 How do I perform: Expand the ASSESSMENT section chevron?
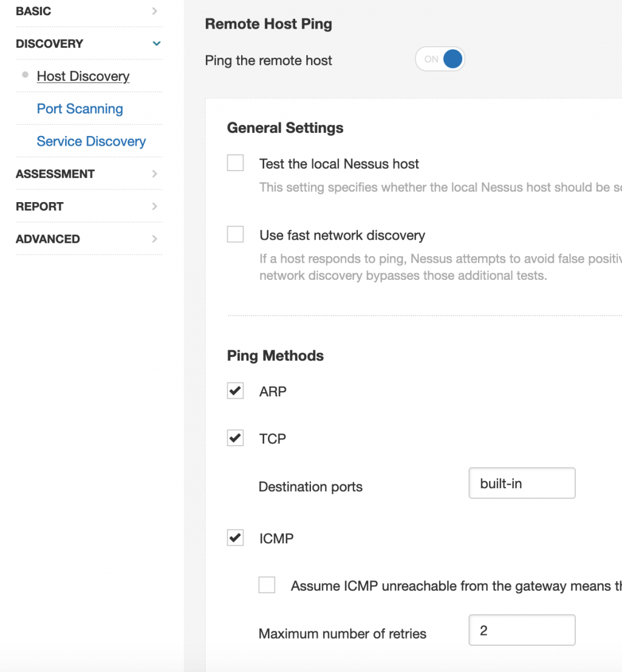[155, 174]
